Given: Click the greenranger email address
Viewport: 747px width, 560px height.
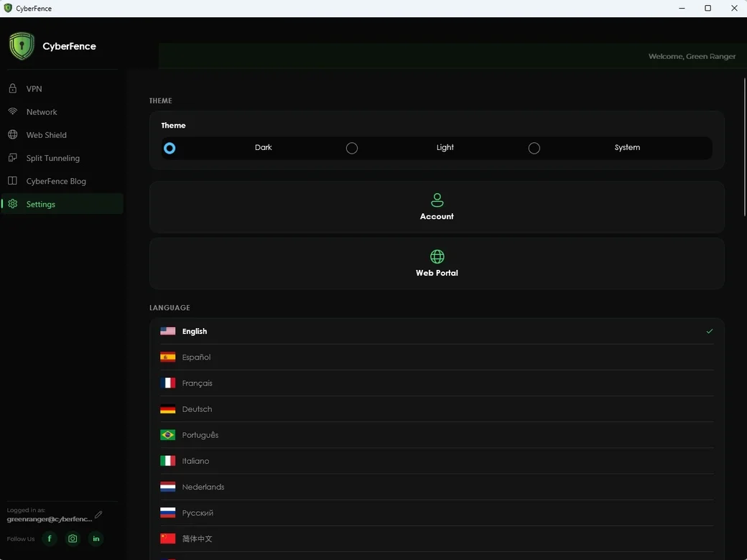Looking at the screenshot, I should click(x=50, y=519).
